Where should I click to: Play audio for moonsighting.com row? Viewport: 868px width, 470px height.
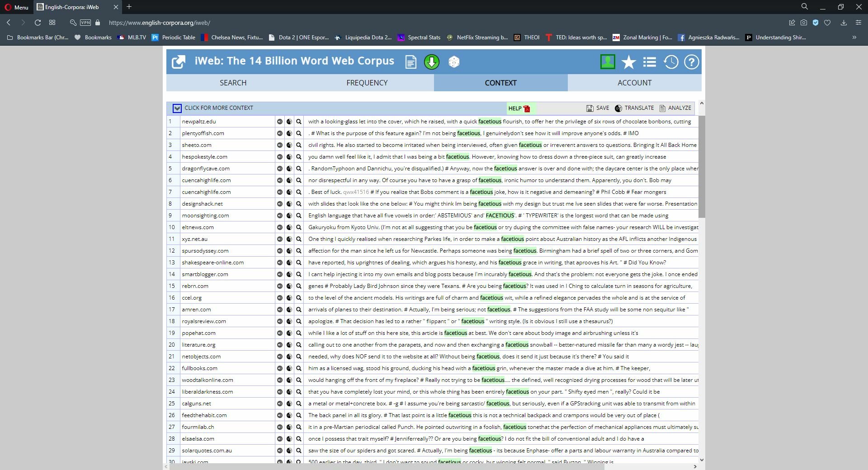pos(280,216)
